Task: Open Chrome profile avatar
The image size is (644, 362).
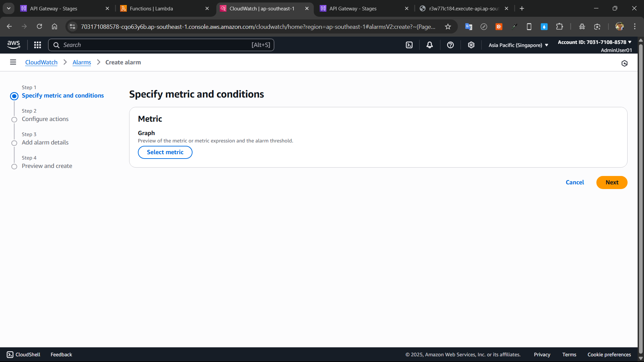Action: (620, 26)
